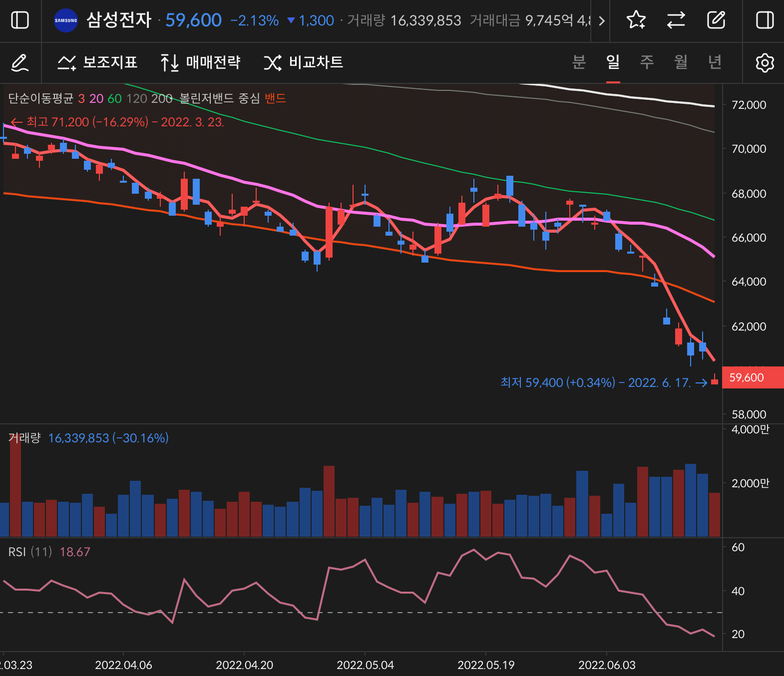
Task: Switch to 일 daily timeframe
Action: pyautogui.click(x=613, y=62)
